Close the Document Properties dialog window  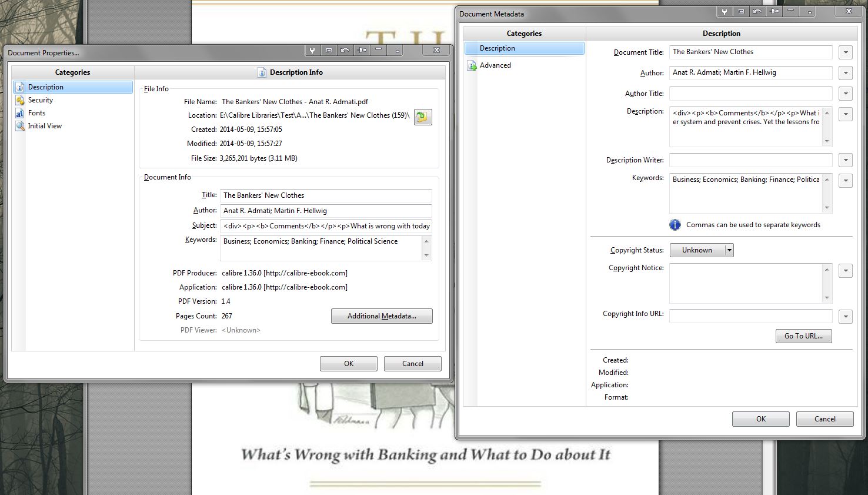[436, 51]
